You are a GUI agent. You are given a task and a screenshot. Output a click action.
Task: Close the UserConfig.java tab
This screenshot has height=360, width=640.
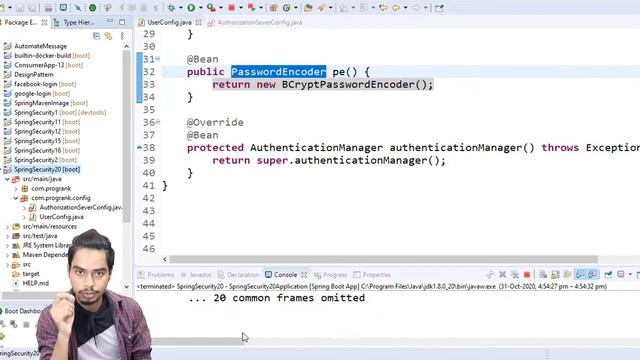point(198,22)
